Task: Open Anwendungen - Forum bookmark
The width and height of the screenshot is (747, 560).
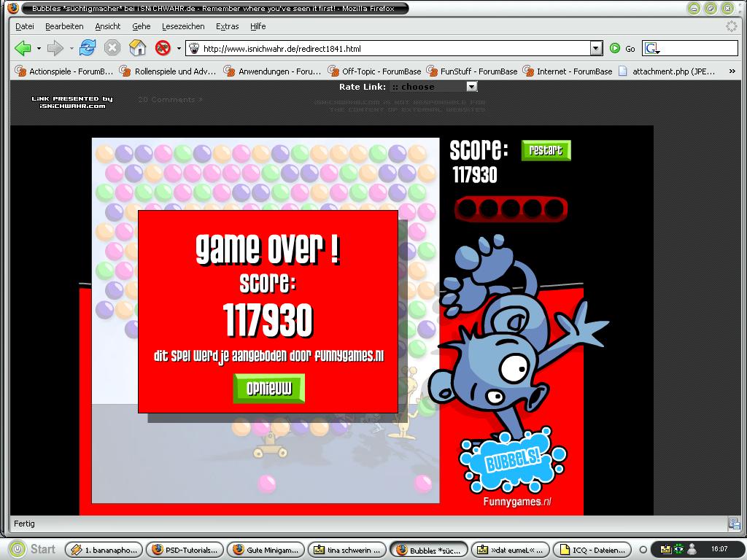Action: (273, 71)
